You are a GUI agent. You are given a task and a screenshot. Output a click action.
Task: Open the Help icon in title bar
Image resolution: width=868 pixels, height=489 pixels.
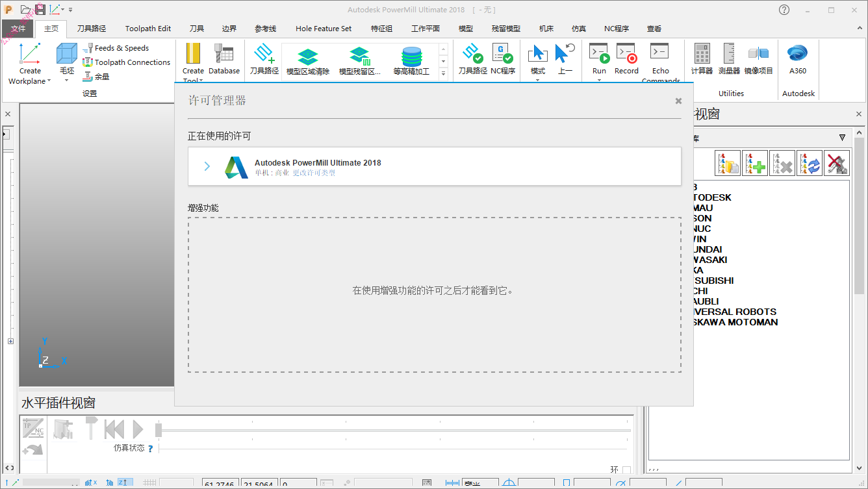[784, 10]
